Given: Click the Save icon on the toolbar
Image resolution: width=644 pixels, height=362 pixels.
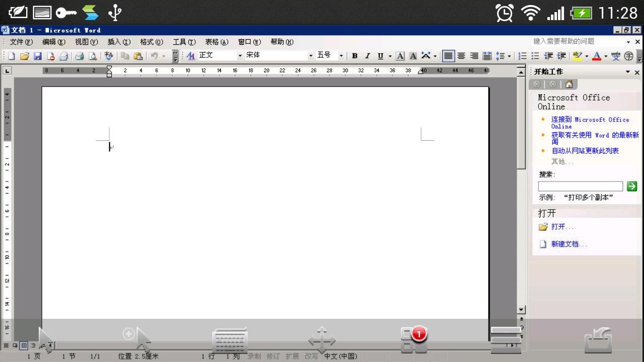Looking at the screenshot, I should click(37, 56).
